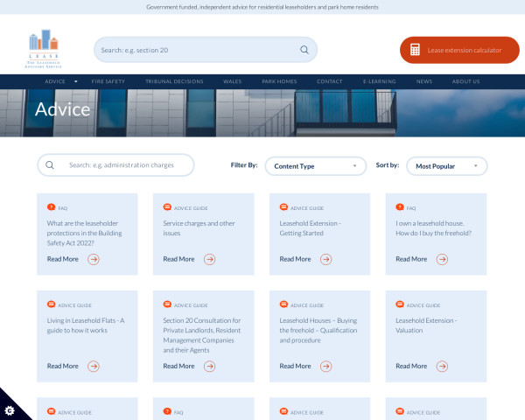The height and width of the screenshot is (420, 525).
Task: Select Park Homes in navigation bar
Action: (x=279, y=81)
